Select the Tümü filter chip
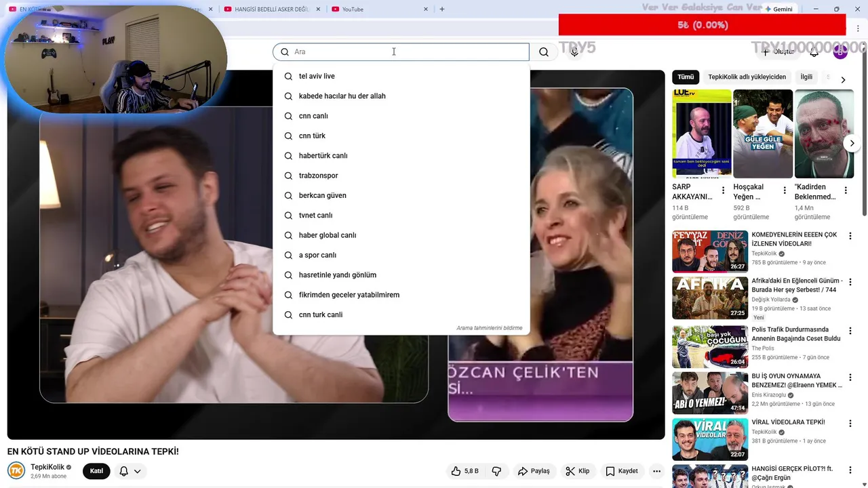The width and height of the screenshot is (868, 488). [686, 77]
